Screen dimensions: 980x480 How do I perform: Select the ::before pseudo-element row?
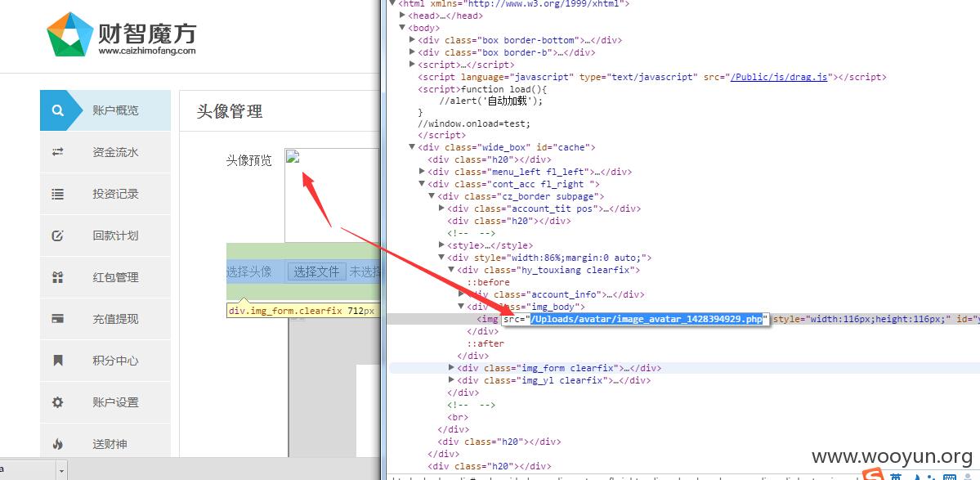coord(488,282)
